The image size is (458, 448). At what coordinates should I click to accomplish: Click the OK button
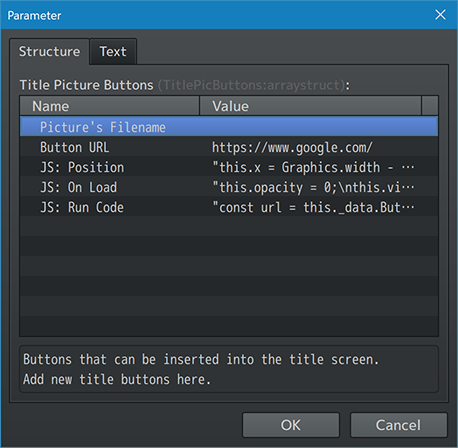(x=291, y=425)
